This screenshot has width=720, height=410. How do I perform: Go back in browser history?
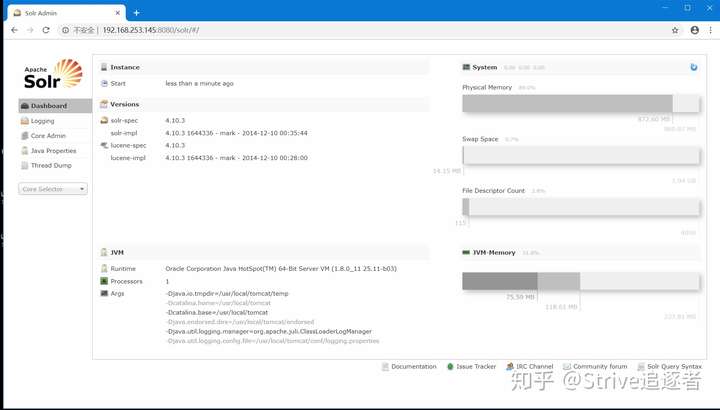(14, 30)
